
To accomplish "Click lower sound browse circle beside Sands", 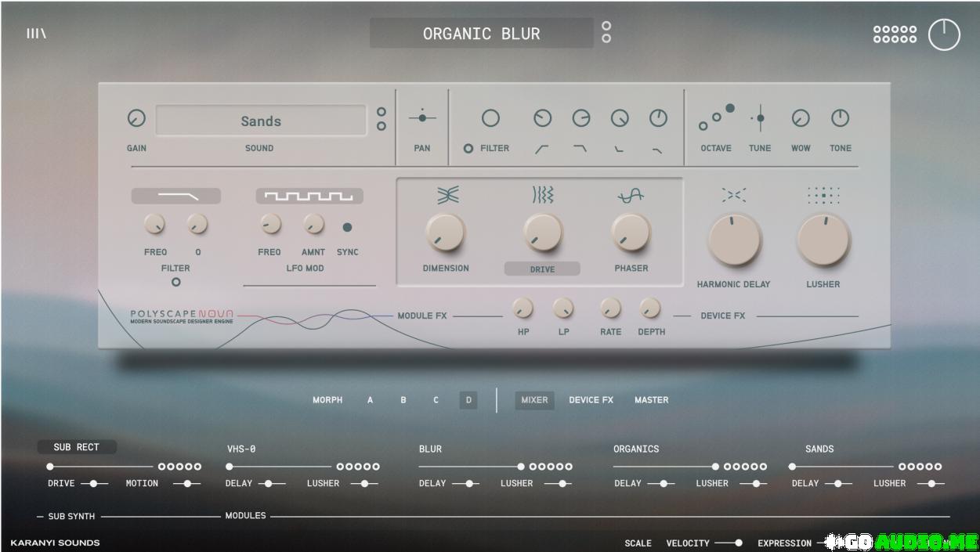I will [382, 126].
